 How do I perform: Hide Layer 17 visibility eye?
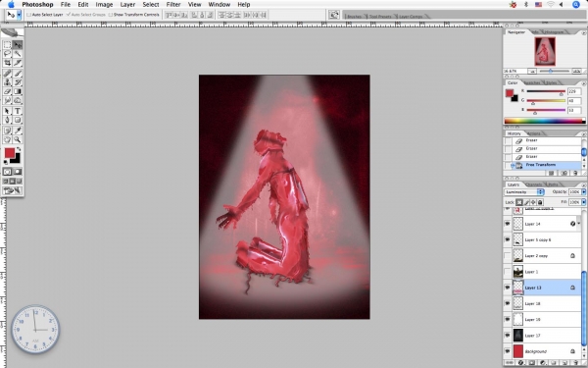coord(508,336)
